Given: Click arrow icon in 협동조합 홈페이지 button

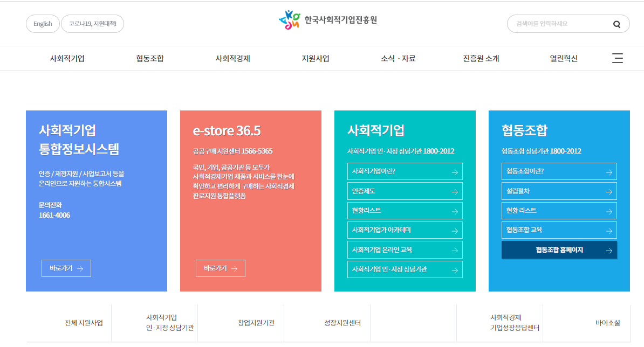Looking at the screenshot, I should (609, 251).
